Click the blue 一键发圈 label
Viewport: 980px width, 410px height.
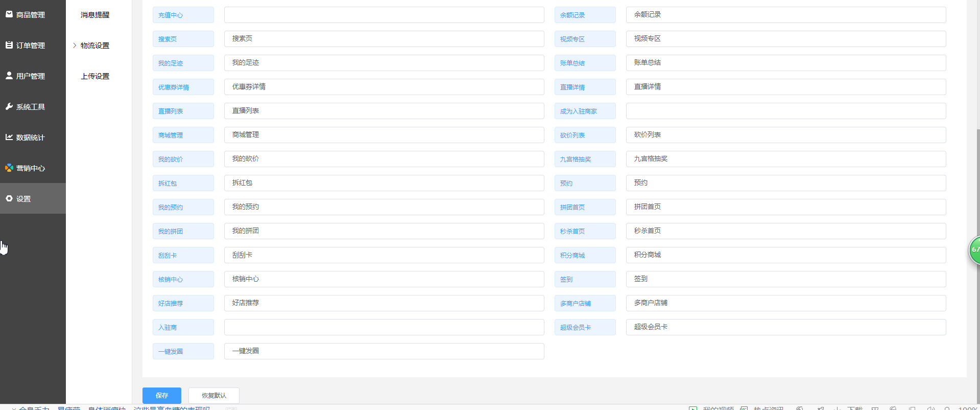tap(183, 351)
